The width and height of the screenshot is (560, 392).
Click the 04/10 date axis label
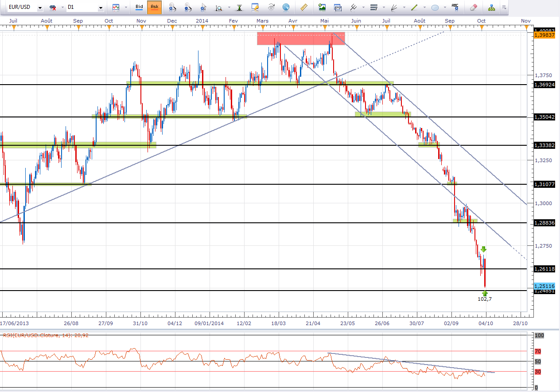[x=486, y=323]
